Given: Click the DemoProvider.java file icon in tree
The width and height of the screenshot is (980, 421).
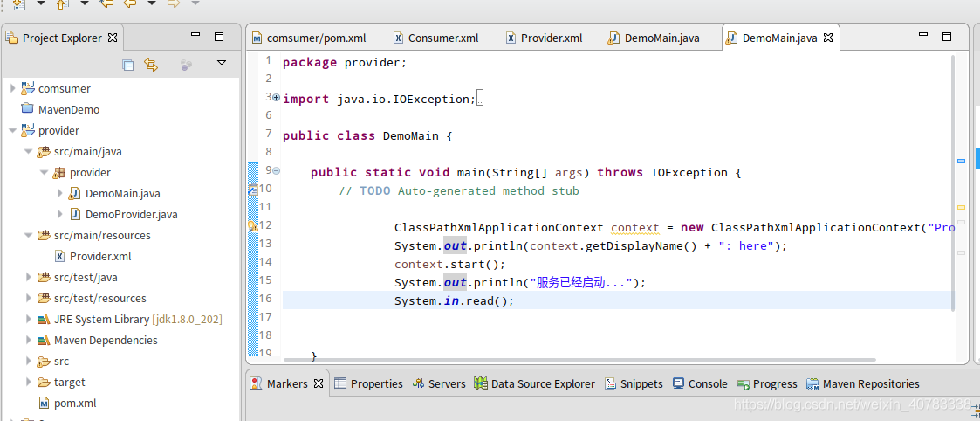Looking at the screenshot, I should 75,215.
